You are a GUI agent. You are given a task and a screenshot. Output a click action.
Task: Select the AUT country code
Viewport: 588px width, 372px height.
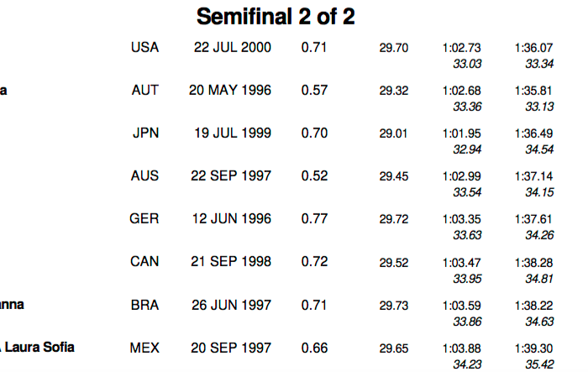pyautogui.click(x=144, y=90)
